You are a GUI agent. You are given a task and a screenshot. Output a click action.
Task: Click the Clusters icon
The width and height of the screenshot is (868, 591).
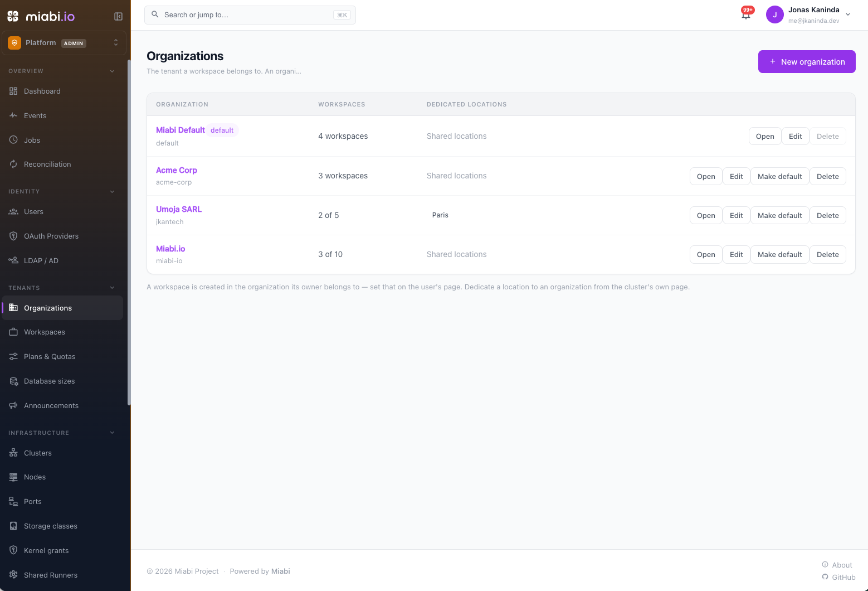(13, 453)
